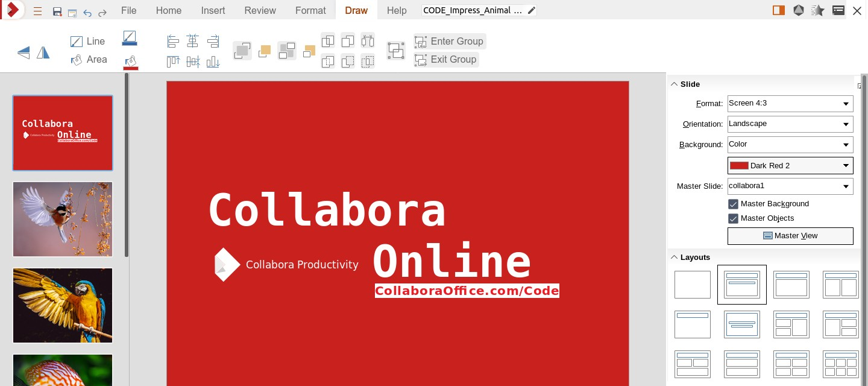
Task: Click the Collabora logo in title bar
Action: coord(12,10)
